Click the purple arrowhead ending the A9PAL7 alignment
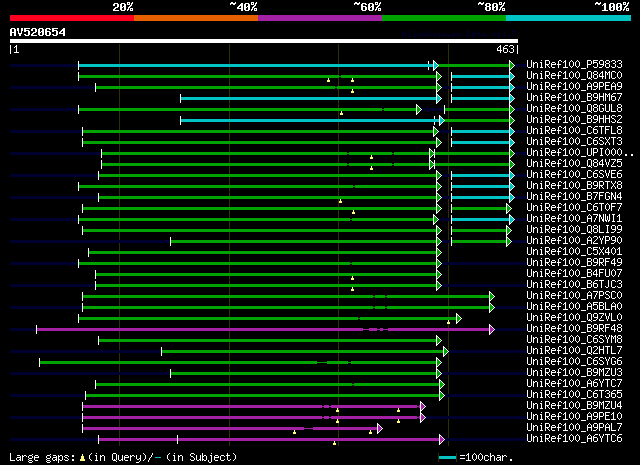 click(380, 428)
